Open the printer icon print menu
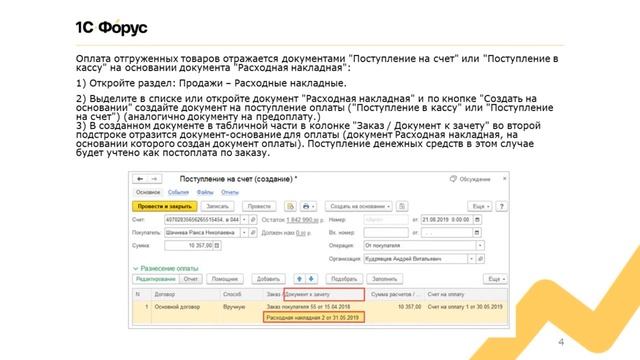The width and height of the screenshot is (640, 360). [309, 207]
